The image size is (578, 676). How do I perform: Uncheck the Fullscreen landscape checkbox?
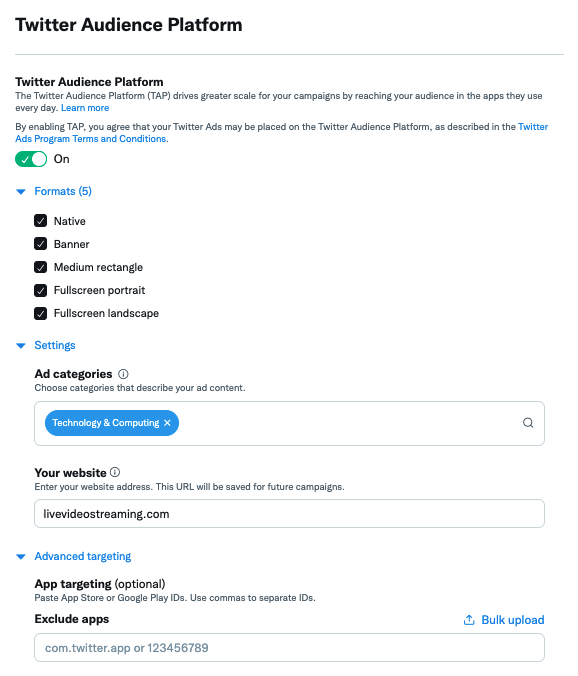point(41,313)
